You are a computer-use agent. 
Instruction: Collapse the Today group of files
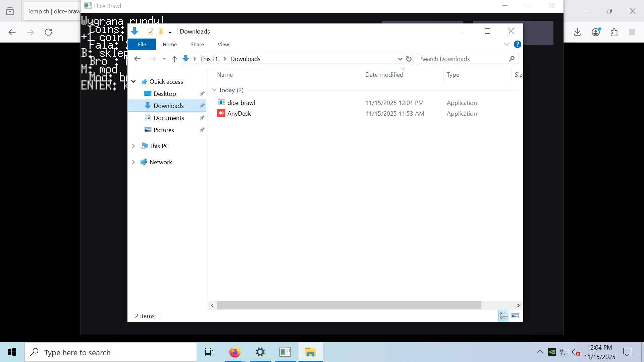pyautogui.click(x=214, y=90)
